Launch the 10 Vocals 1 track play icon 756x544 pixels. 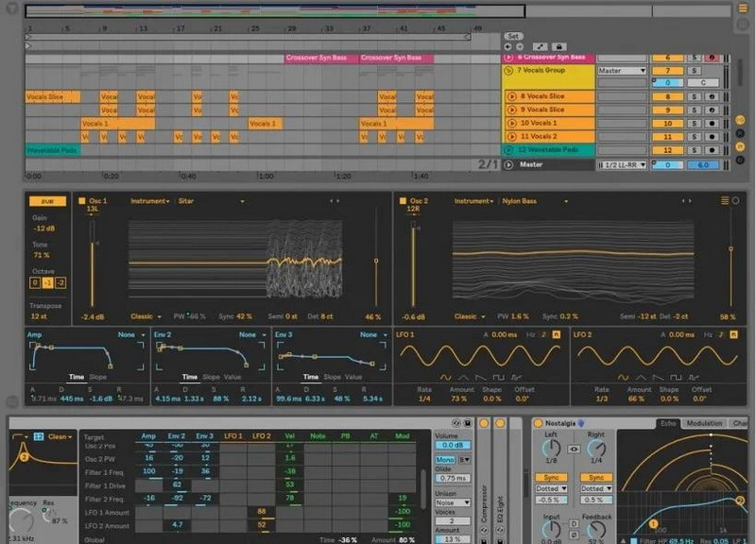(x=512, y=124)
